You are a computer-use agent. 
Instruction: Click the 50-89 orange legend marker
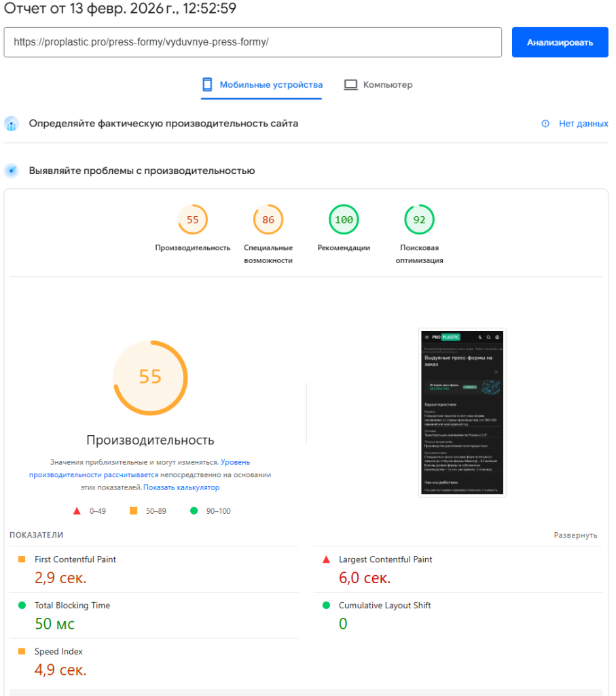tap(134, 510)
